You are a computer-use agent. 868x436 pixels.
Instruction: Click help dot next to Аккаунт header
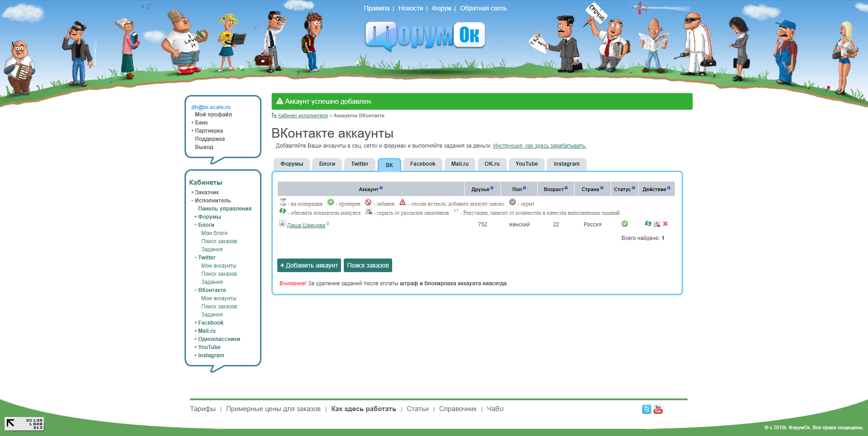[381, 188]
